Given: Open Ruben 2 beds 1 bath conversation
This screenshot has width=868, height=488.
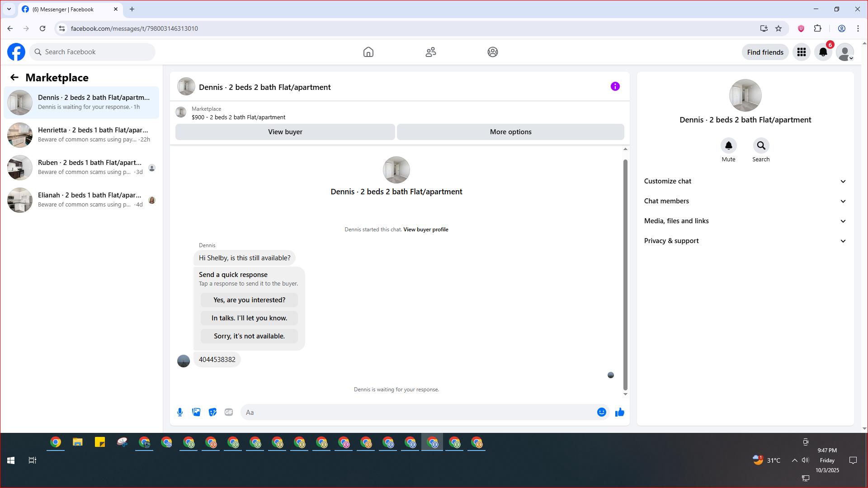Looking at the screenshot, I should point(81,168).
